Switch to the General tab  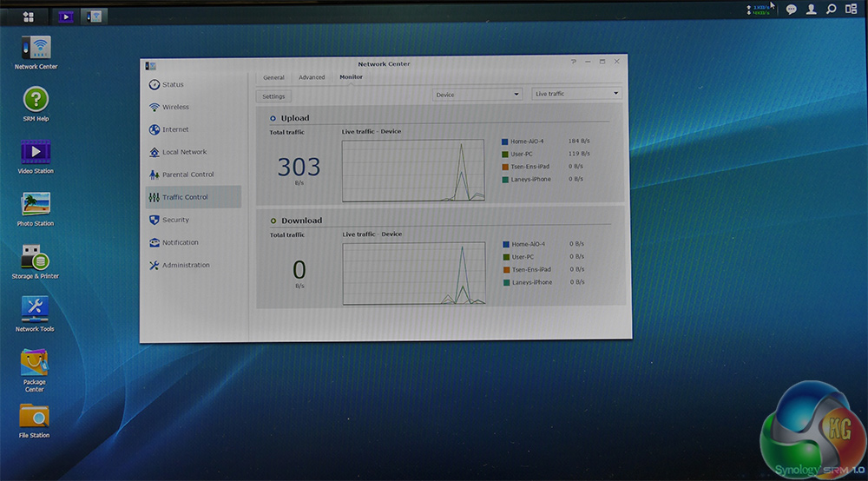(273, 77)
